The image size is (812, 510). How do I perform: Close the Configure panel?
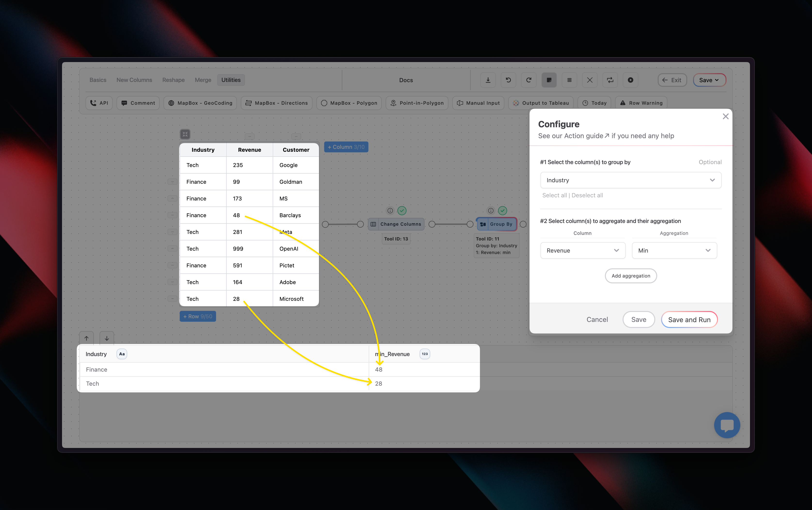tap(726, 116)
